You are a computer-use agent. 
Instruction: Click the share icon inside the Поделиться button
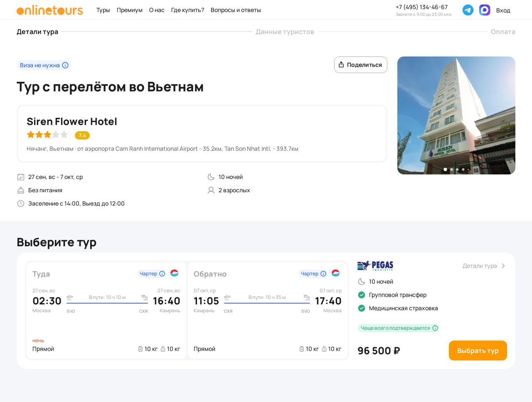(341, 64)
